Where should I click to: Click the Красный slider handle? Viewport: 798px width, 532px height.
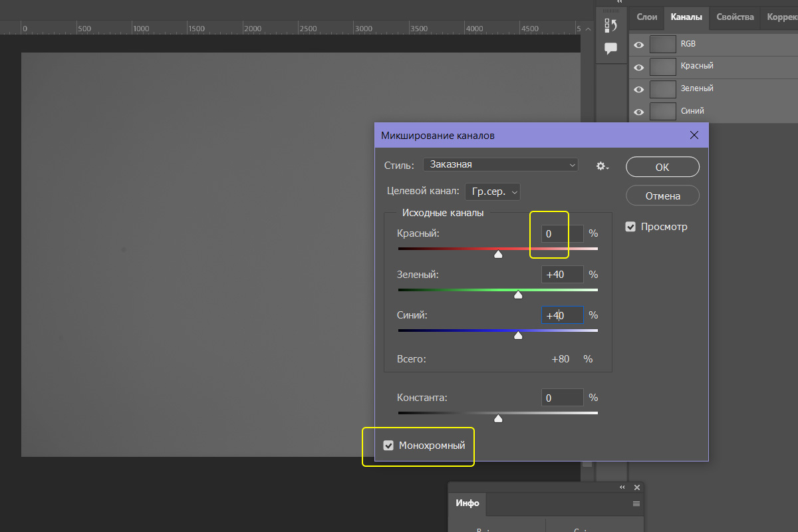tap(498, 253)
